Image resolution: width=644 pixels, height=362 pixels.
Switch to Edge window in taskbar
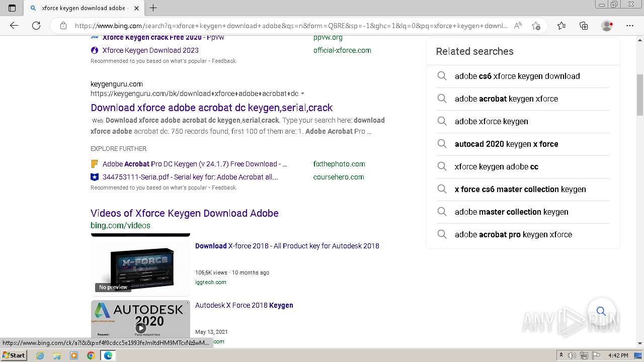(x=108, y=355)
